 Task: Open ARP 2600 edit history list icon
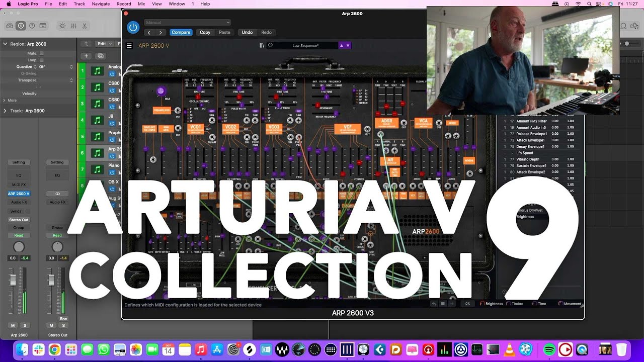(443, 304)
